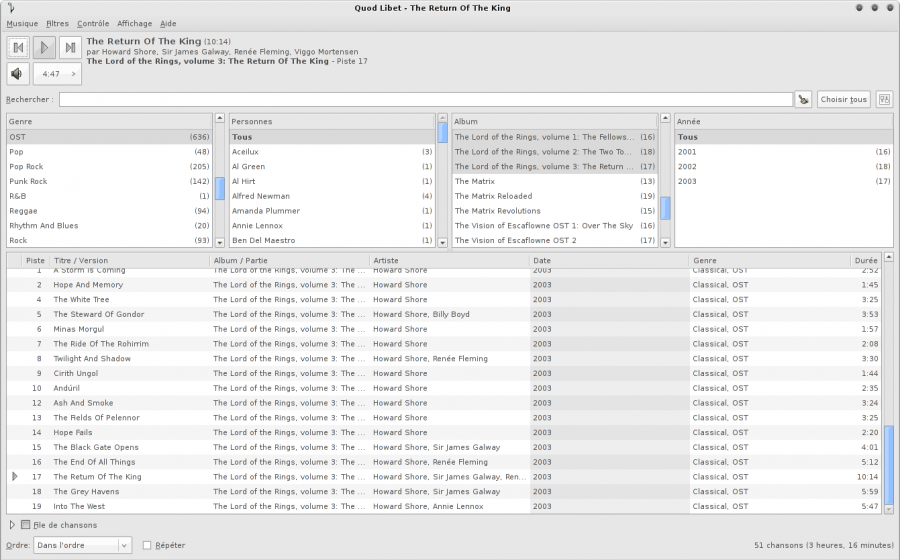This screenshot has width=900, height=560.
Task: Skip to the previous track
Action: (18, 48)
